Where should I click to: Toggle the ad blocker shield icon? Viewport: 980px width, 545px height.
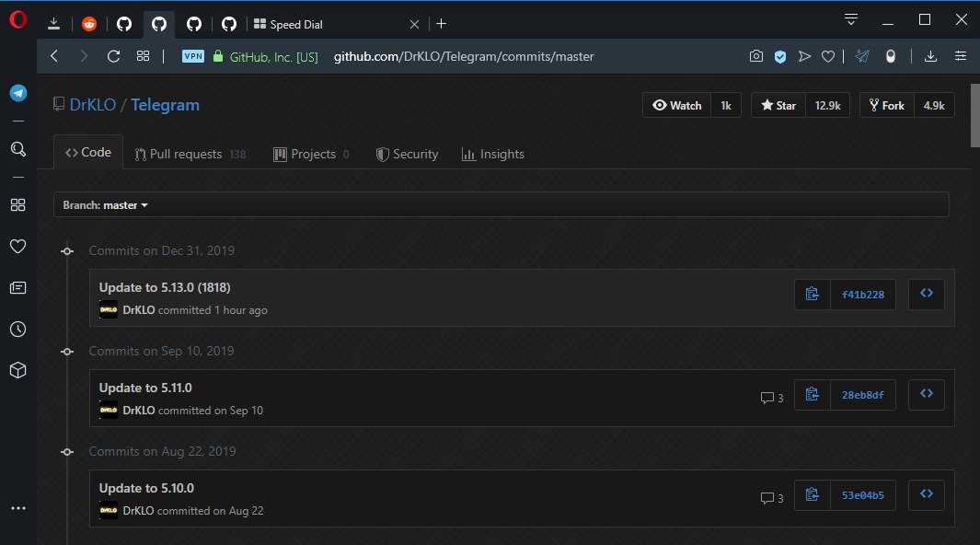pos(780,57)
